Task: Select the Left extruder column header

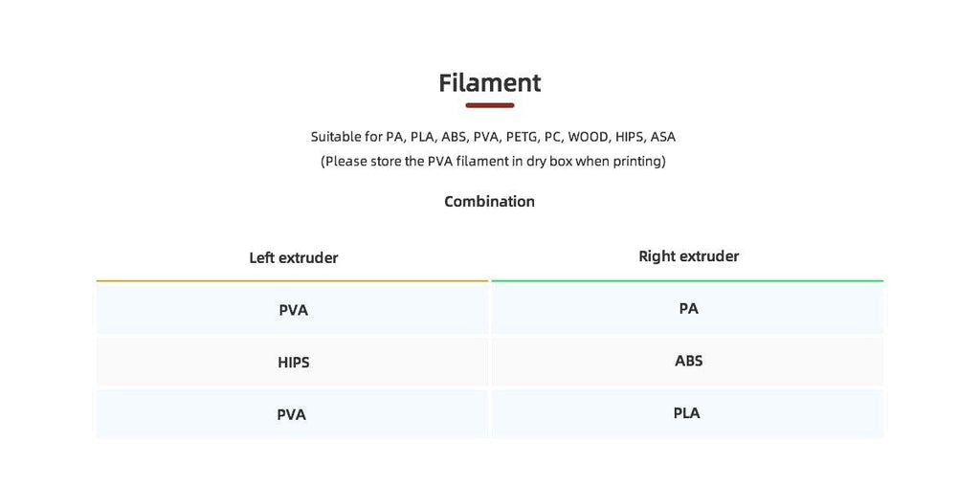Action: click(293, 257)
